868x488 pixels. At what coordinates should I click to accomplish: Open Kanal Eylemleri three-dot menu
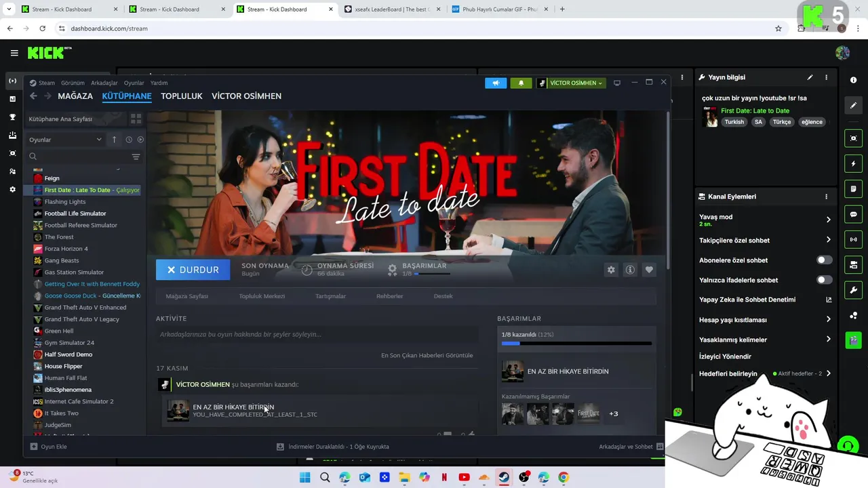826,197
